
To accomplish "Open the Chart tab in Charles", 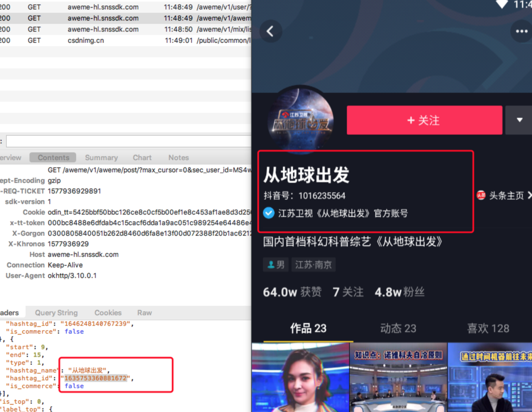I will pyautogui.click(x=142, y=158).
